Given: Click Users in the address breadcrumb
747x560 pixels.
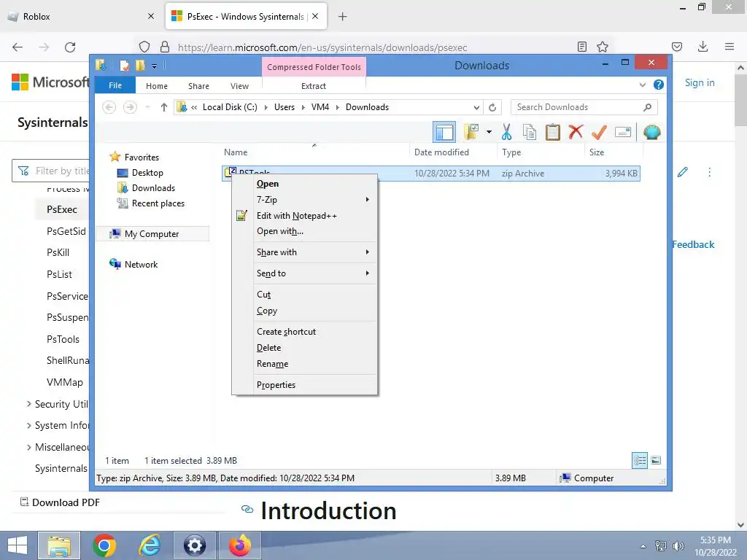Looking at the screenshot, I should coord(285,107).
